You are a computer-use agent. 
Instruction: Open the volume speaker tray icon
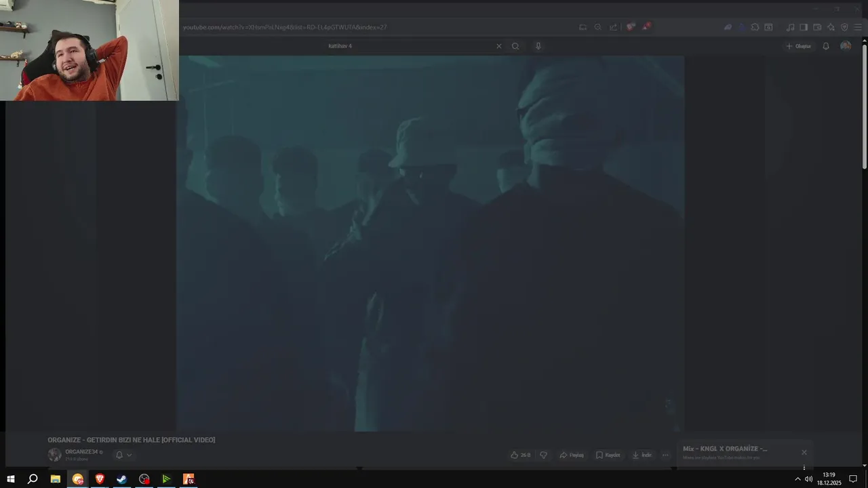coord(808,479)
